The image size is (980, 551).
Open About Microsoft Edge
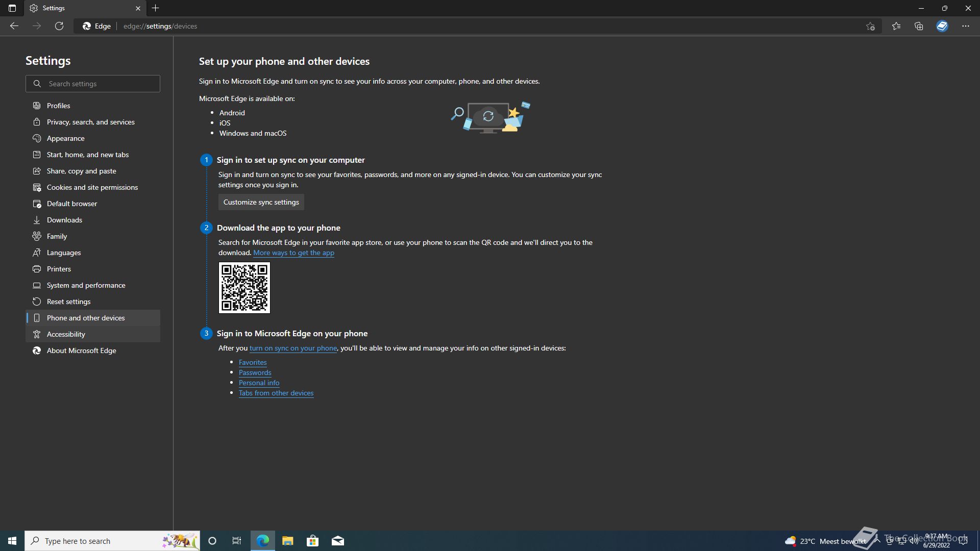click(x=93, y=350)
